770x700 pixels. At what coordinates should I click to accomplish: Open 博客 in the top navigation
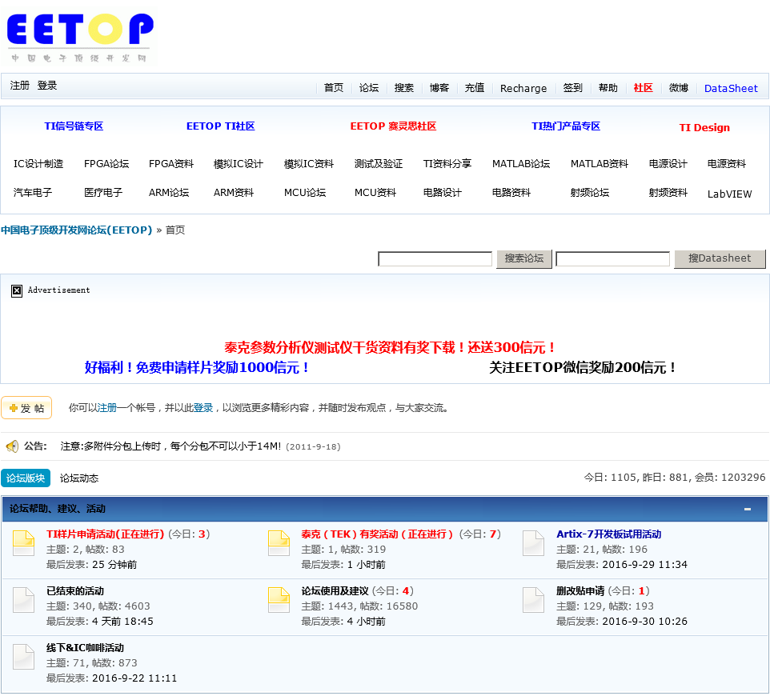click(439, 88)
